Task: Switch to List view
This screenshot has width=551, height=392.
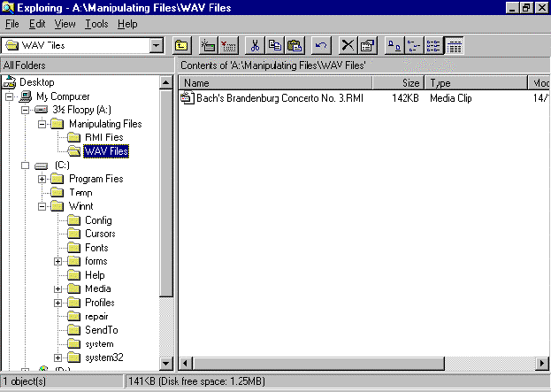Action: click(x=434, y=45)
